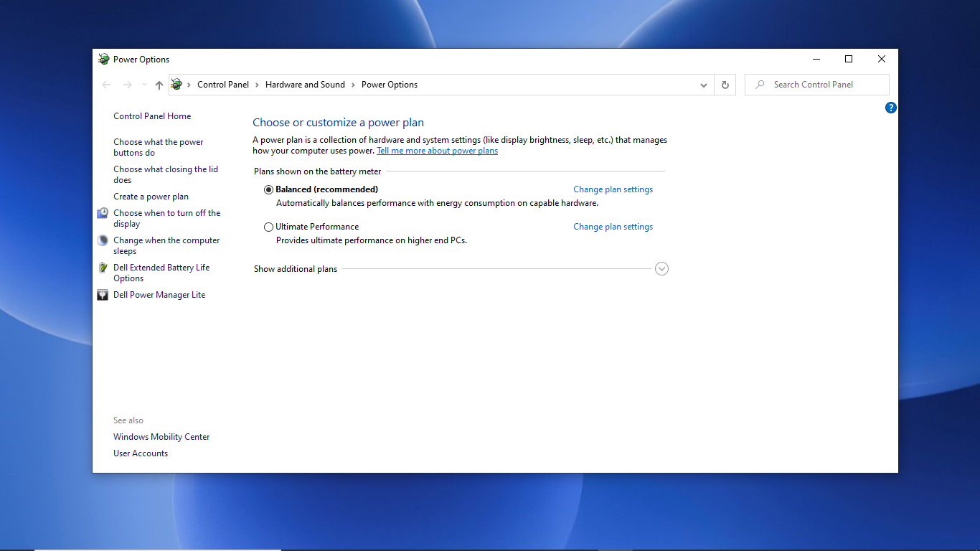Open User Accounts link
Viewport: 980px width, 551px height.
141,453
